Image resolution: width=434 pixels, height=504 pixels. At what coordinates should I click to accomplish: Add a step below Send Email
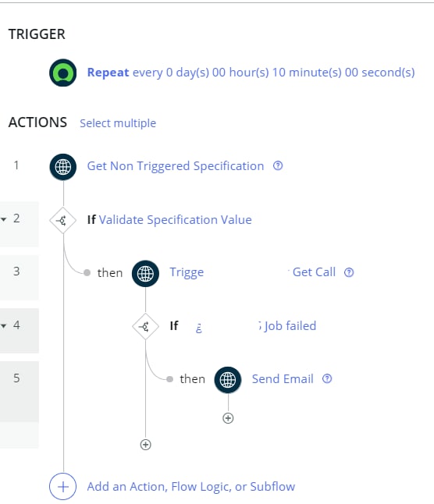(x=228, y=418)
